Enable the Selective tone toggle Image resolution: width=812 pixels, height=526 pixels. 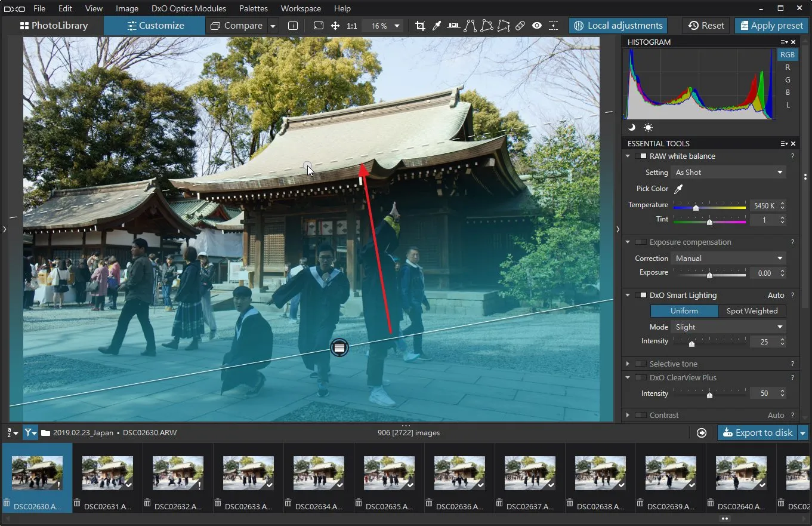click(x=640, y=364)
